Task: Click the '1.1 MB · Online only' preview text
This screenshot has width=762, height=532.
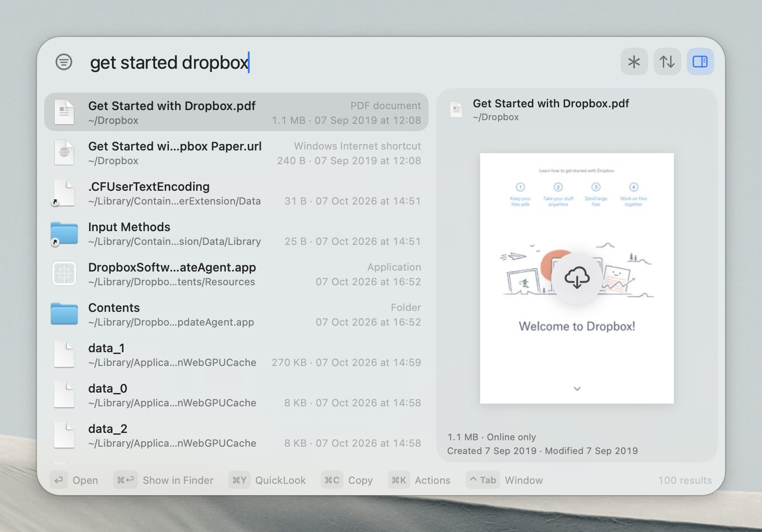Action: click(x=492, y=437)
